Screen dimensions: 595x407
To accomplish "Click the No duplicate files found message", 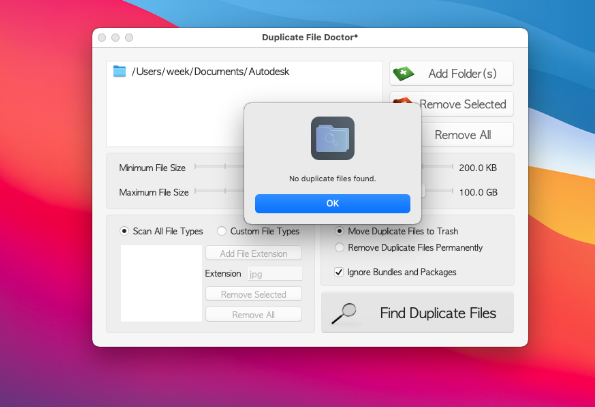I will [x=332, y=178].
